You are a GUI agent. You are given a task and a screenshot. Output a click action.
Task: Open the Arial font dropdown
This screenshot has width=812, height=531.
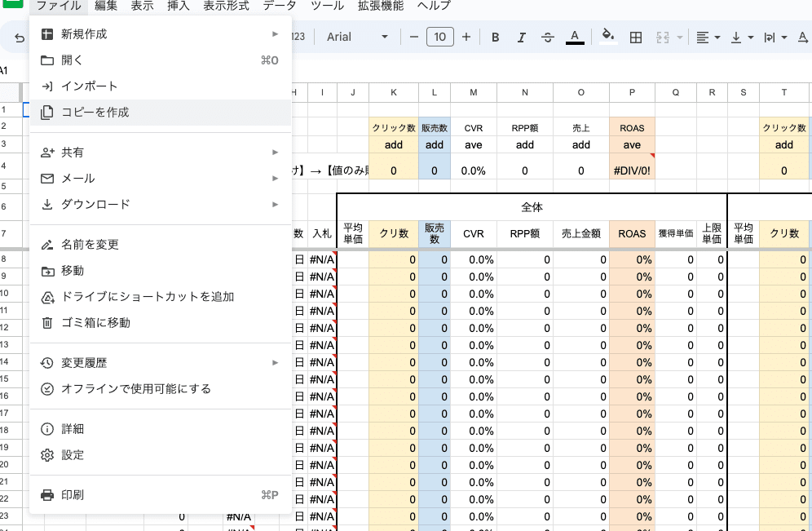[x=357, y=37]
